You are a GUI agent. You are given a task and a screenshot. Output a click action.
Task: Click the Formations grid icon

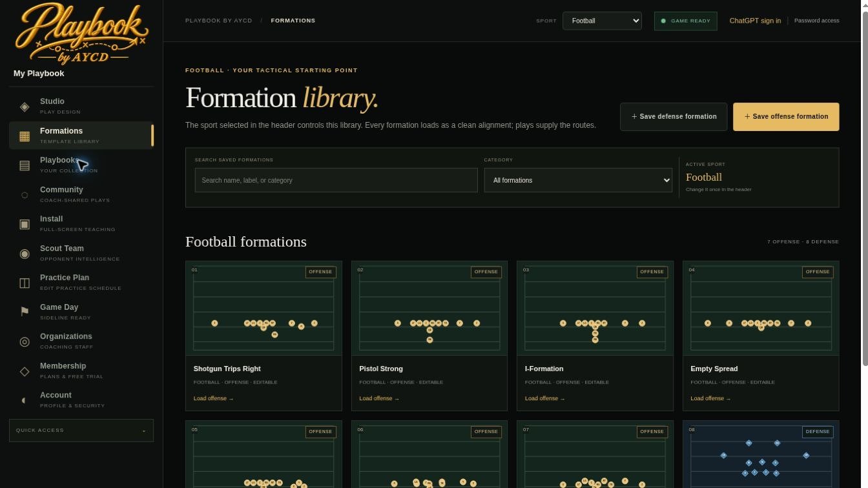[x=25, y=136]
